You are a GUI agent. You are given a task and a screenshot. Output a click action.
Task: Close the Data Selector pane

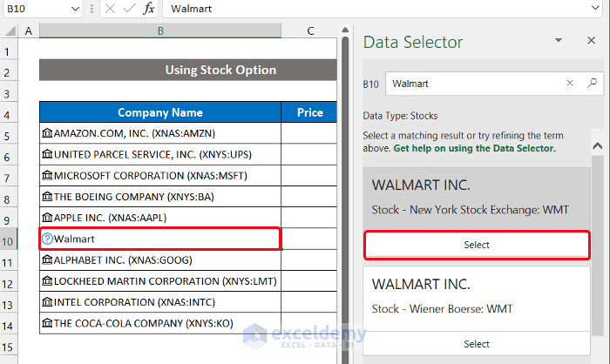tap(591, 41)
